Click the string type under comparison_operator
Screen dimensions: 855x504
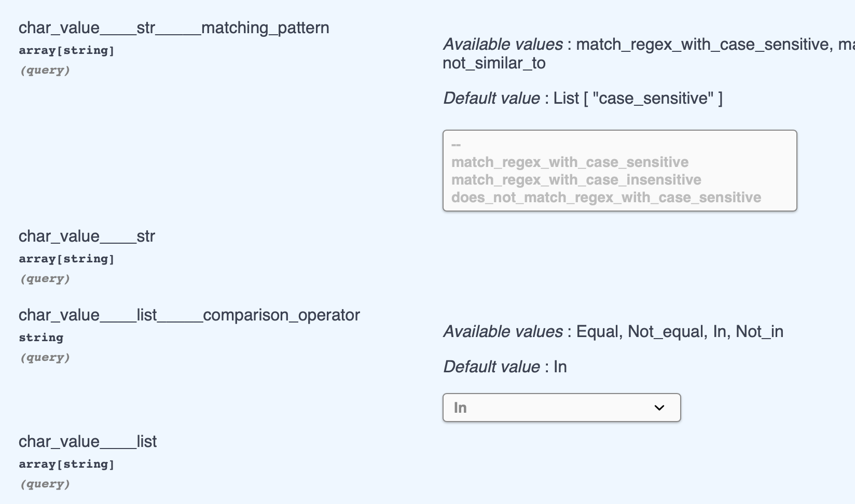tap(41, 338)
